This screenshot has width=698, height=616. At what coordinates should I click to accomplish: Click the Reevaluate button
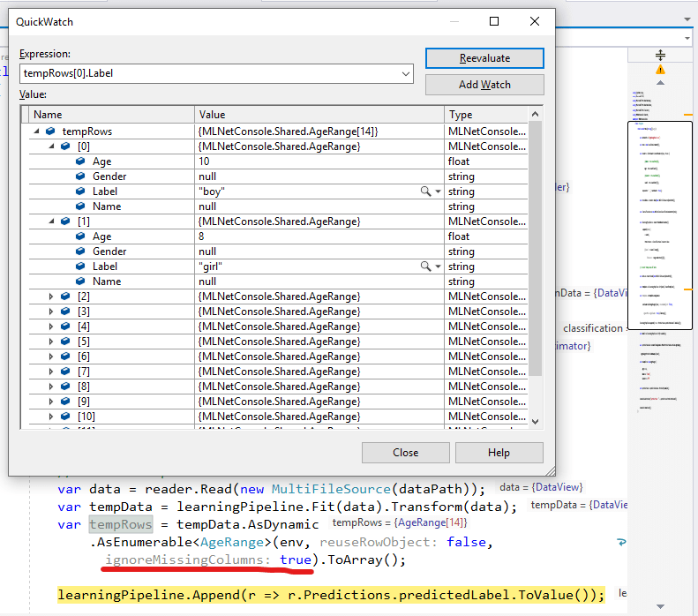tap(484, 58)
